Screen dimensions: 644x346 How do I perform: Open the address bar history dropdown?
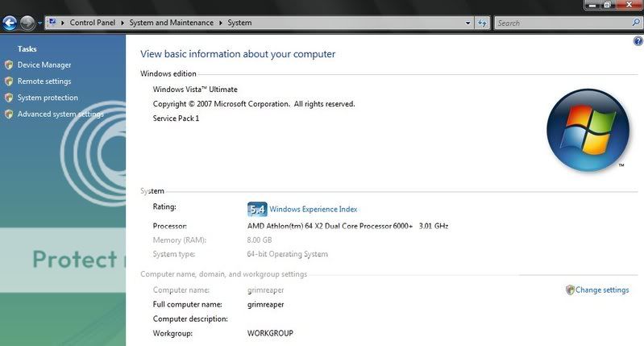click(467, 23)
